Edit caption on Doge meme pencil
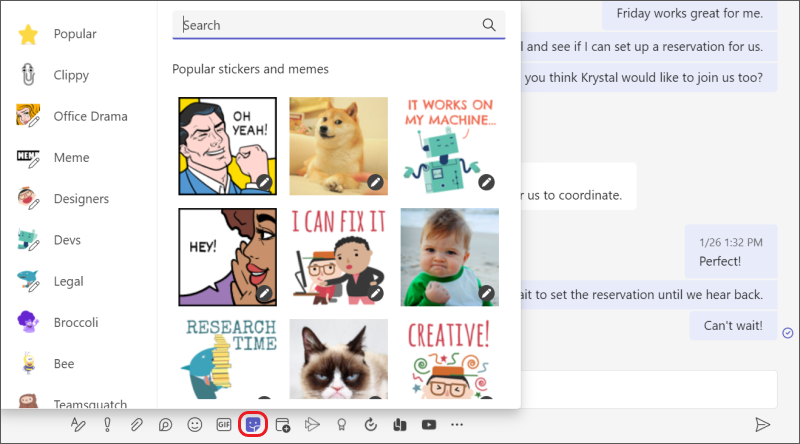The width and height of the screenshot is (800, 444). click(376, 182)
